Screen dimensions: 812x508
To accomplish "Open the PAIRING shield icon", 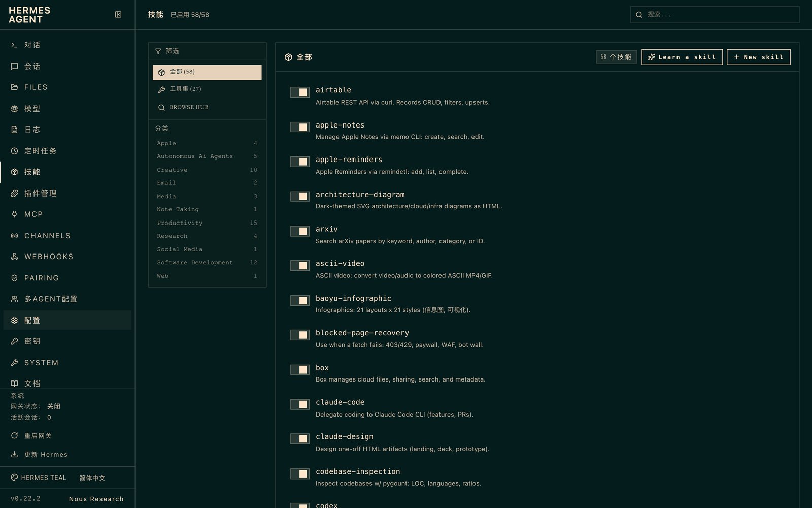I will 14,278.
